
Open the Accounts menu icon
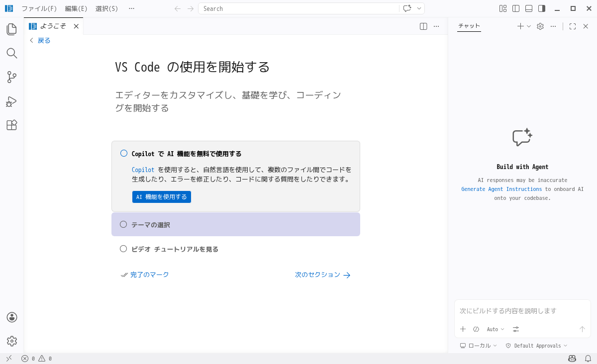pos(12,317)
